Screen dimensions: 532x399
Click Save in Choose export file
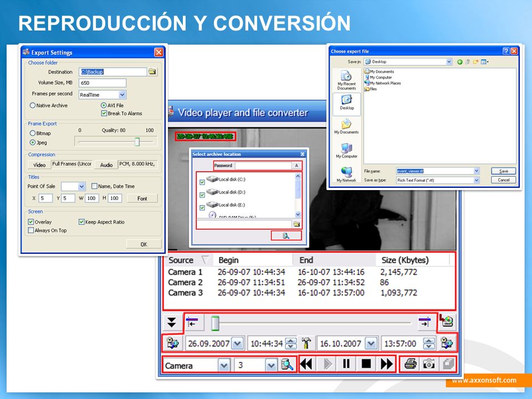[504, 171]
